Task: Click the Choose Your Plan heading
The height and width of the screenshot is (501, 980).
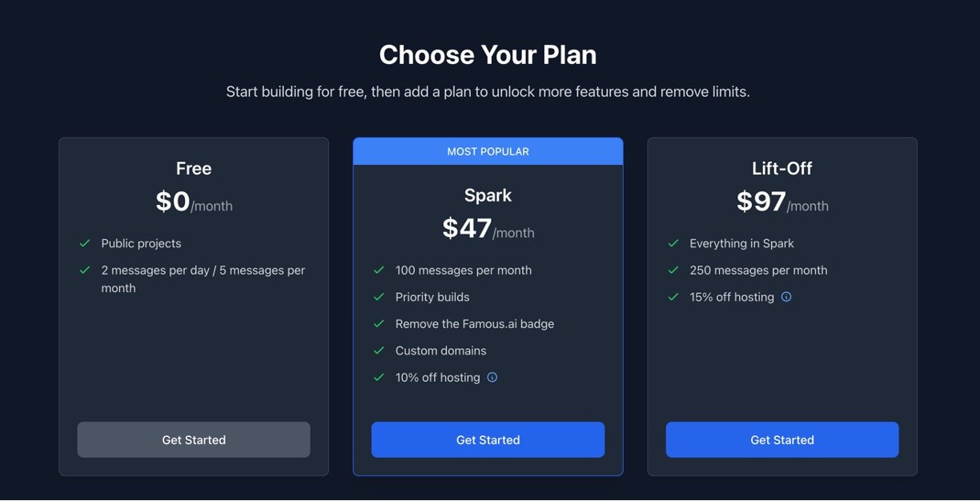Action: 488,55
